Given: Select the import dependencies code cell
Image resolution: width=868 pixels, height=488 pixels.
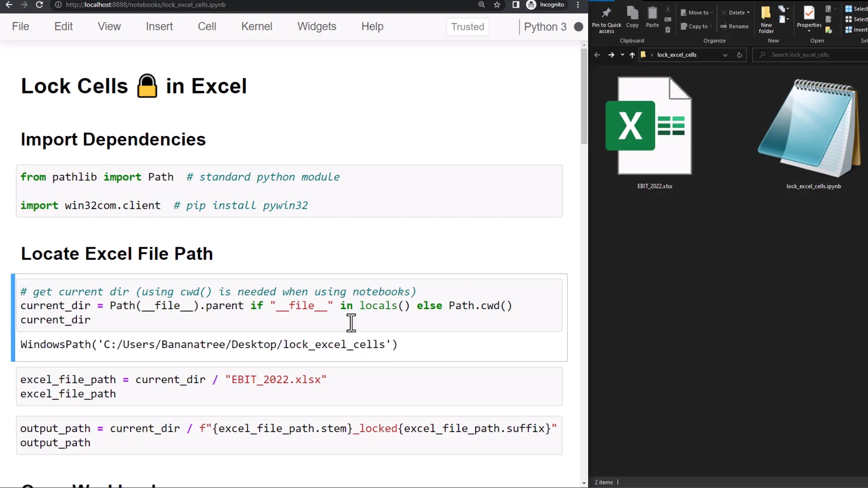Looking at the screenshot, I should tap(289, 191).
